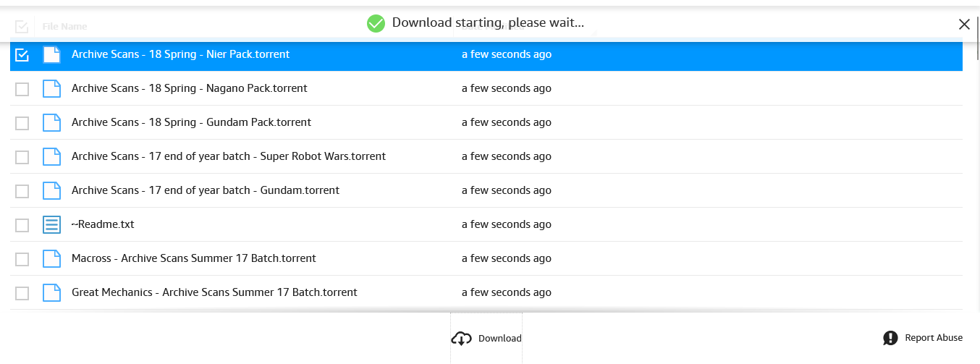This screenshot has width=980, height=364.
Task: Click the Nagano Pack.torrent file icon
Action: [x=51, y=88]
